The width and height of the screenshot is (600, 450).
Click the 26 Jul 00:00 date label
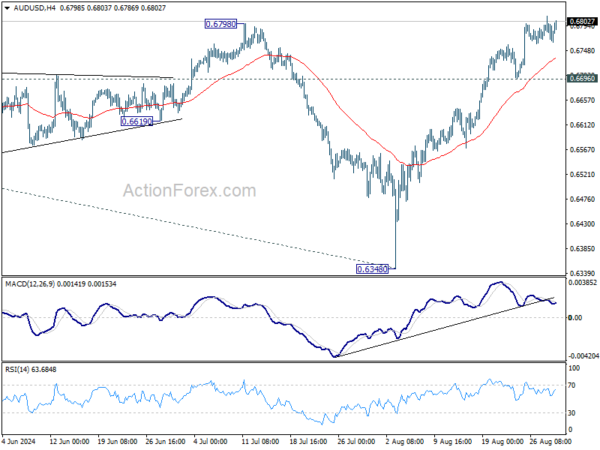[357, 441]
